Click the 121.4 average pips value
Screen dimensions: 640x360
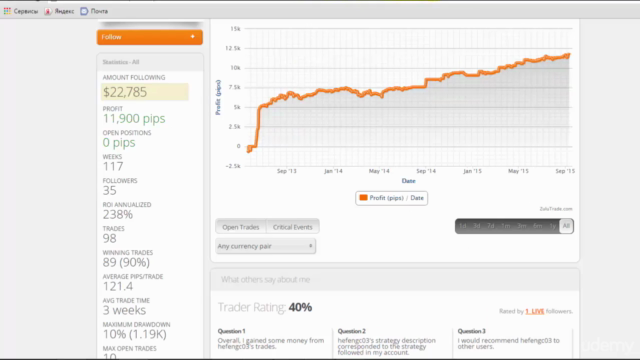[x=118, y=287]
